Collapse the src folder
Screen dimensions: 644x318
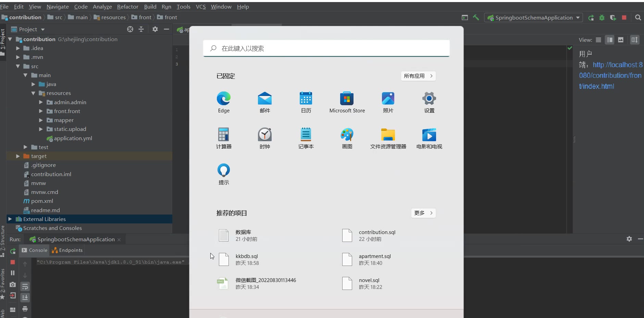click(18, 66)
